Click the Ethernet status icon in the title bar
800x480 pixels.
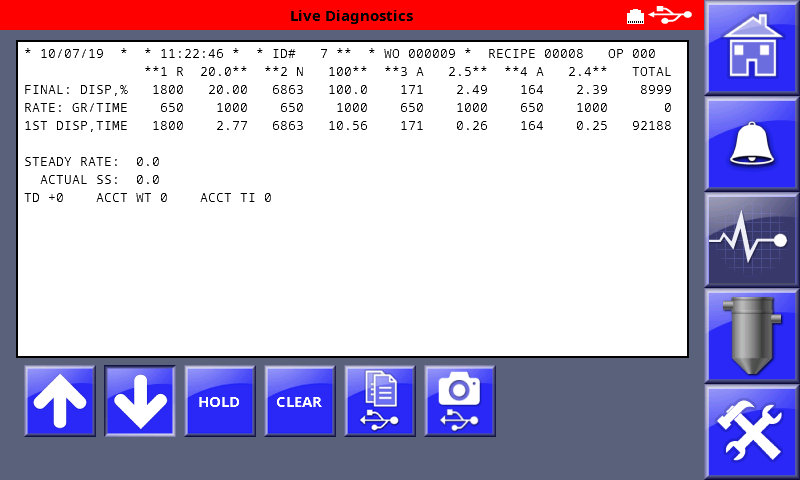[x=635, y=15]
